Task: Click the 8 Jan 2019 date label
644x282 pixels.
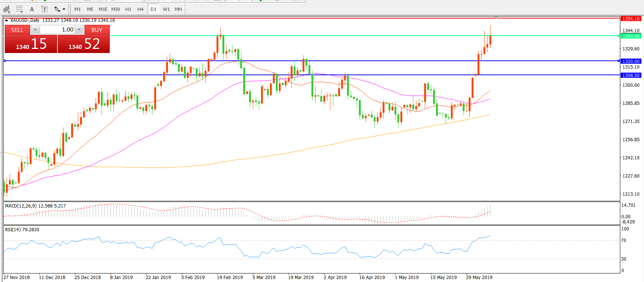Action: [121, 277]
